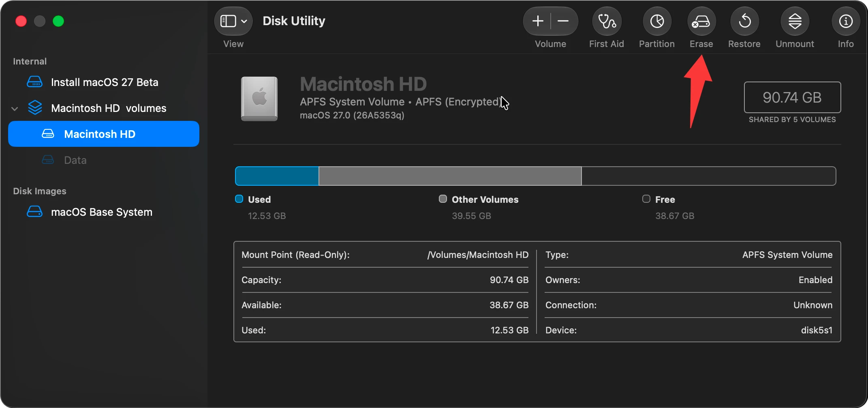Viewport: 868px width, 408px height.
Task: Close the Disk Utility window
Action: pyautogui.click(x=21, y=21)
